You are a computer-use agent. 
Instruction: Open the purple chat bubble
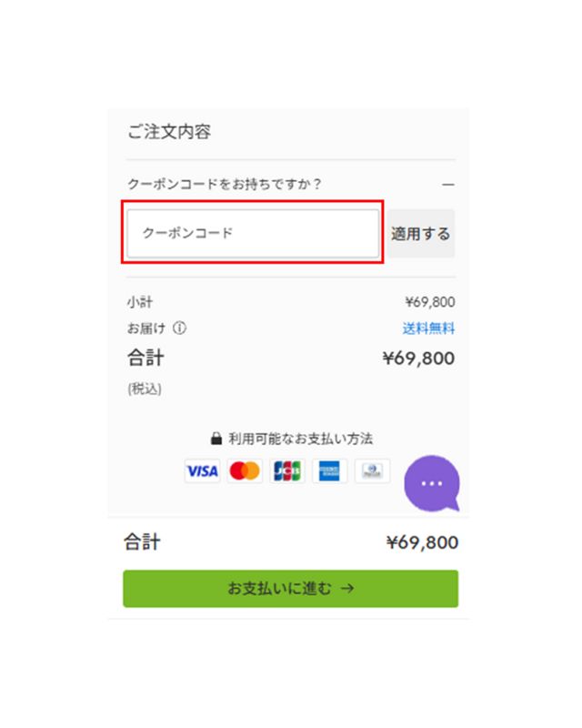coord(431,482)
